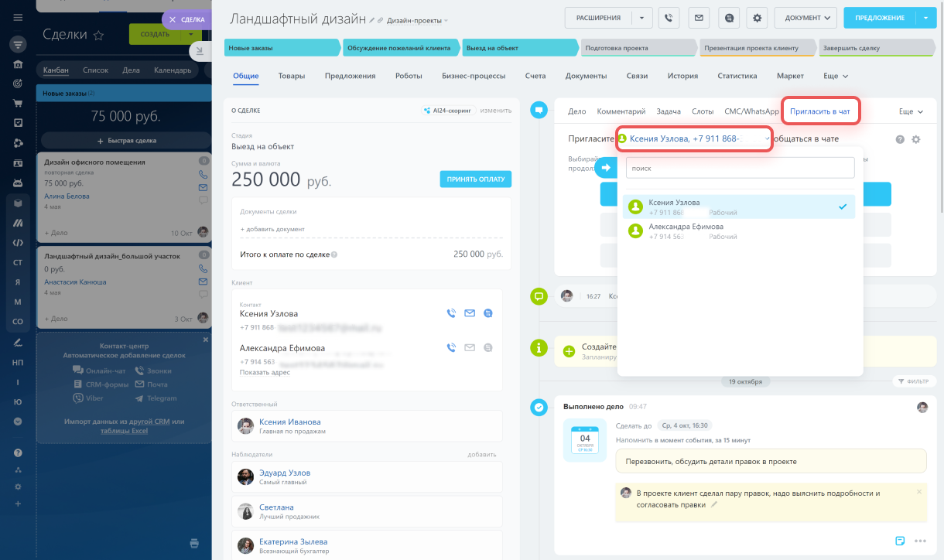Viewport: 944px width, 560px height.
Task: Click the Принять оплату button
Action: (x=475, y=179)
